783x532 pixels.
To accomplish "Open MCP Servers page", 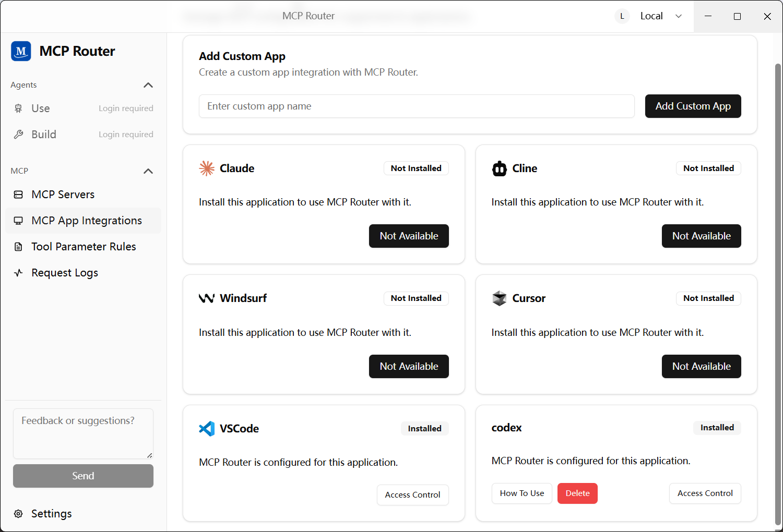I will tap(84, 195).
